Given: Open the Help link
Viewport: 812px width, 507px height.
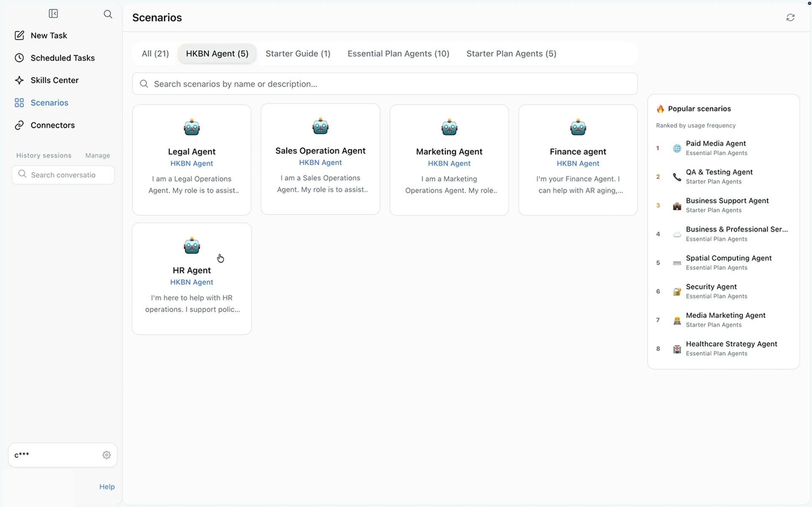Looking at the screenshot, I should [x=107, y=487].
